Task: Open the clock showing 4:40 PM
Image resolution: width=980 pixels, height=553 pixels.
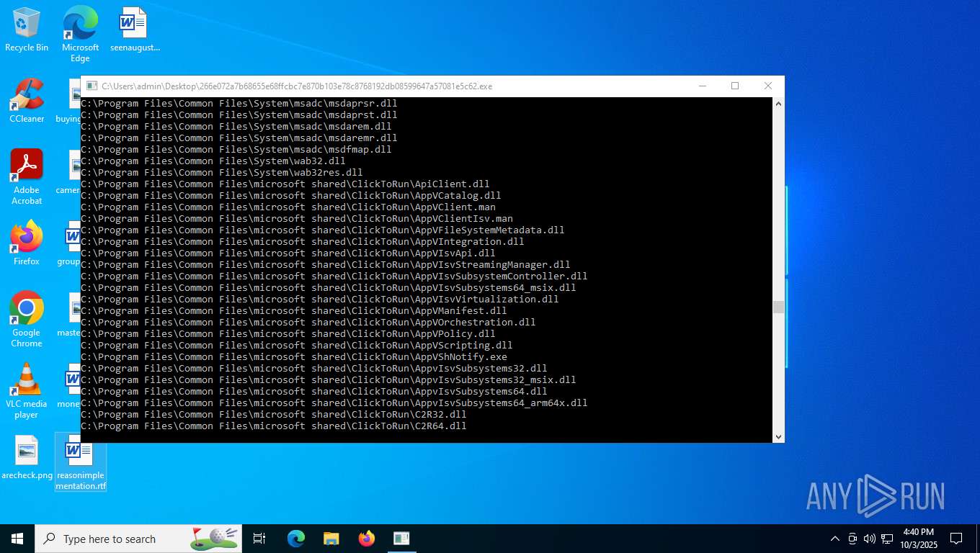Action: click(x=918, y=539)
